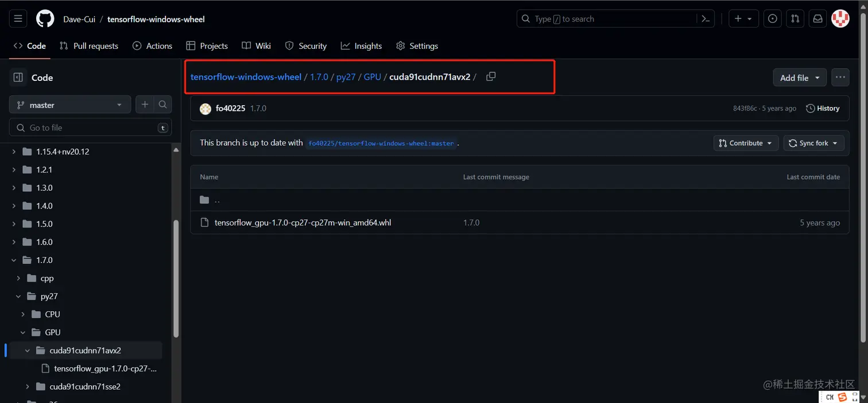This screenshot has width=868, height=403.
Task: Switch to the Pull requests tab
Action: pos(89,46)
